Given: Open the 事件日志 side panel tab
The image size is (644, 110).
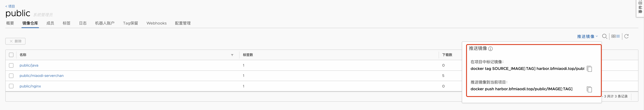Looking at the screenshot, I should pos(640,8).
